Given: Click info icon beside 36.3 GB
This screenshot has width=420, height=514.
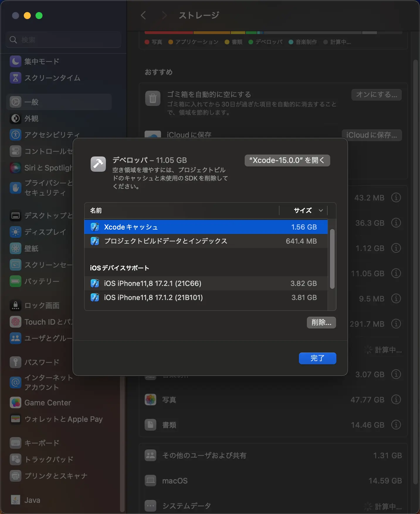Looking at the screenshot, I should click(x=396, y=223).
